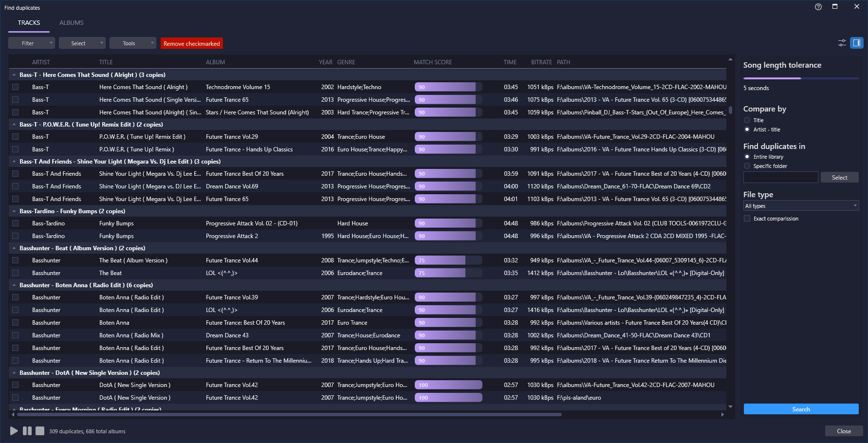Image resolution: width=868 pixels, height=443 pixels.
Task: Click the Select folder button
Action: click(x=839, y=178)
